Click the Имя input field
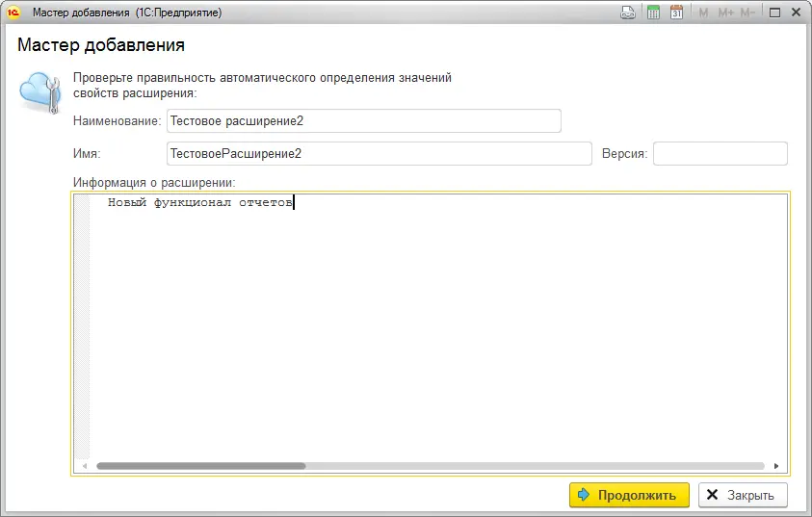 click(380, 154)
